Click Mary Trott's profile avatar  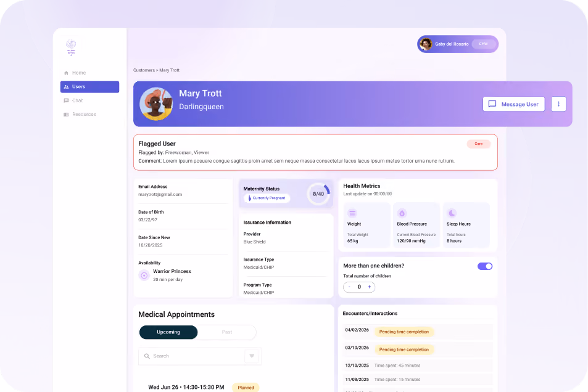(156, 104)
